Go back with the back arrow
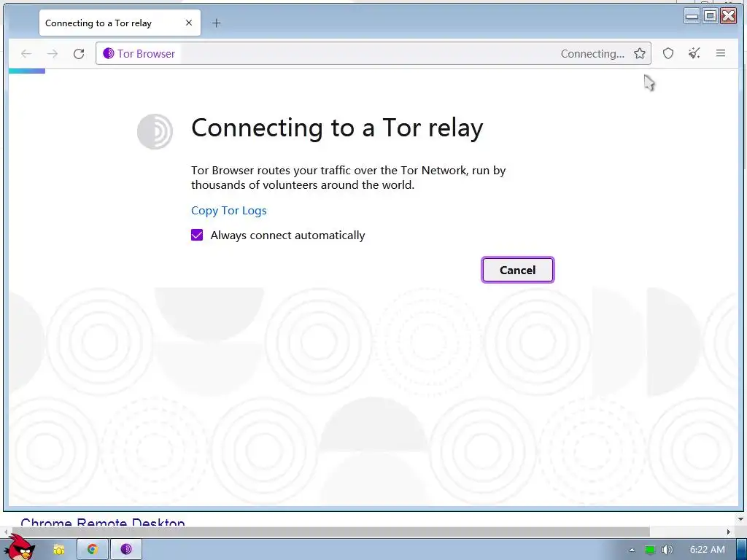The image size is (747, 560). tap(26, 53)
